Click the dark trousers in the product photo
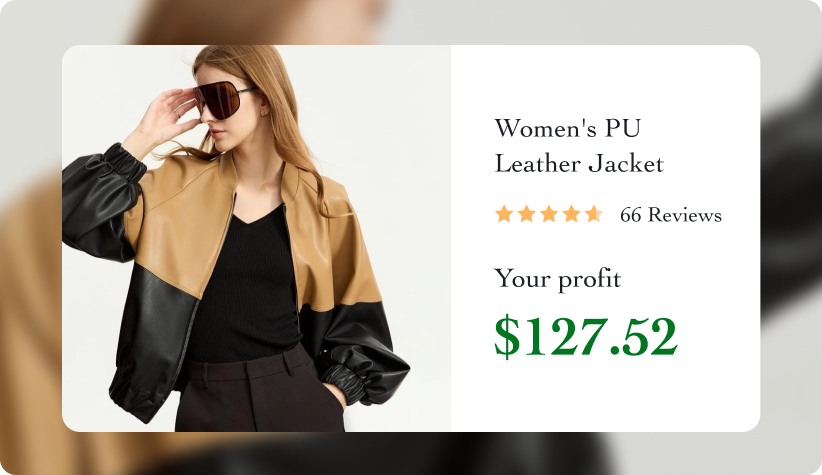Viewport: 822px width, 475px height. pos(259,393)
